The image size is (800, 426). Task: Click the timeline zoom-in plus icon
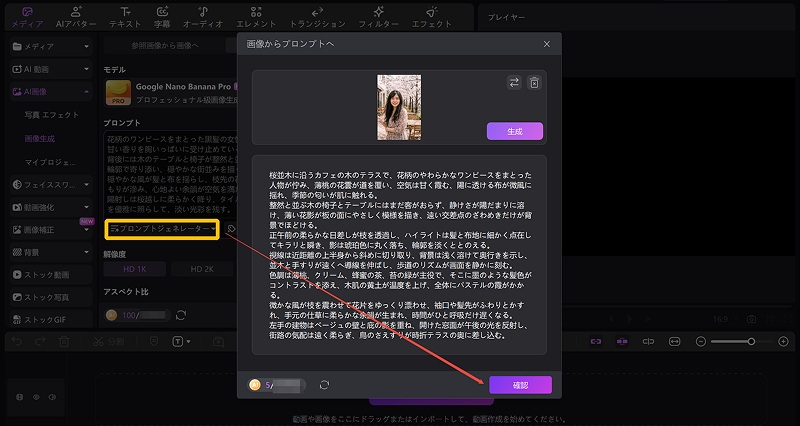tap(782, 342)
